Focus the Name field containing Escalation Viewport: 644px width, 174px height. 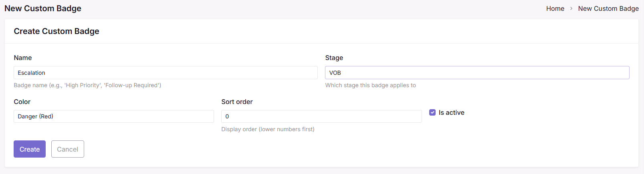pyautogui.click(x=166, y=73)
